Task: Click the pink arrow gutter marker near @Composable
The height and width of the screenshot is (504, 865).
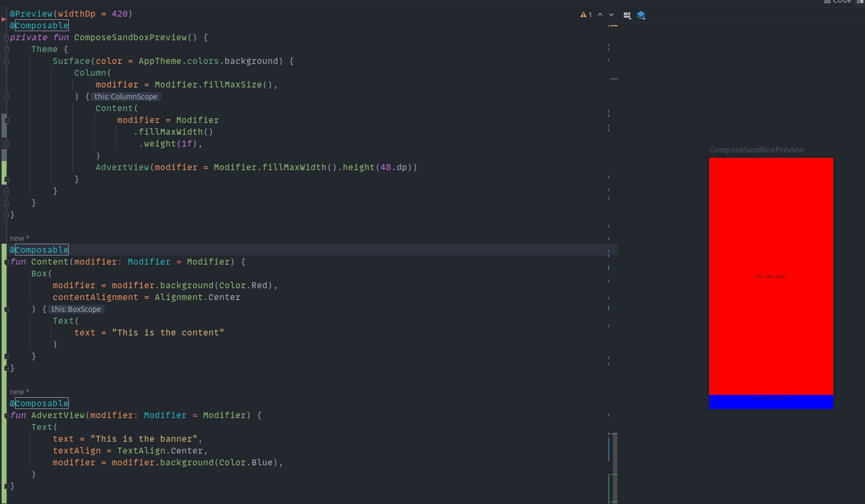Action: point(4,19)
